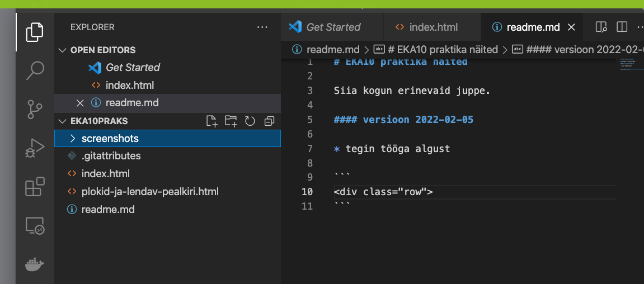Viewport: 644px width, 284px height.
Task: Click line number 10 in gutter
Action: click(307, 192)
